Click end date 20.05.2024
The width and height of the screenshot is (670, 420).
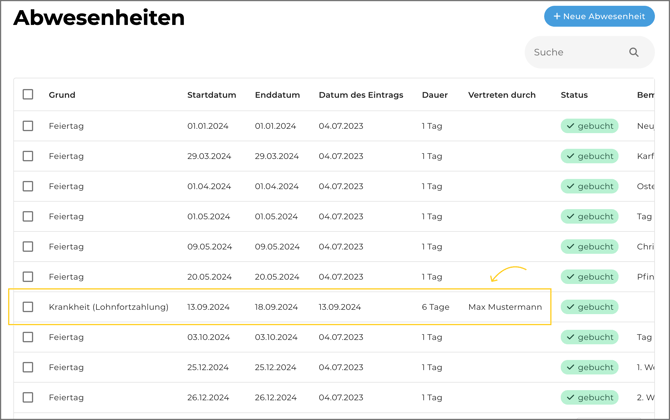pos(277,276)
